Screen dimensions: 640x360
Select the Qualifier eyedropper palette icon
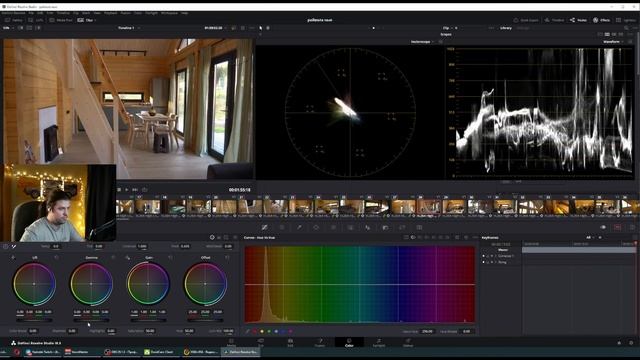tap(299, 227)
